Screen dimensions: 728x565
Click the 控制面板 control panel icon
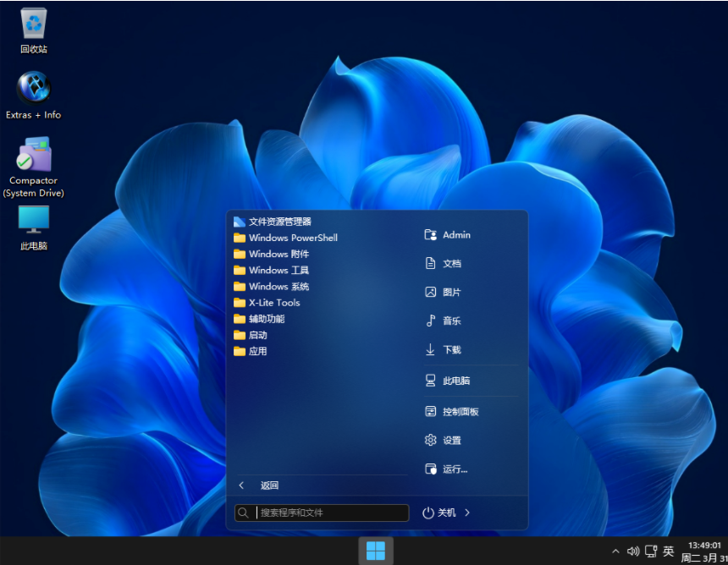click(x=430, y=411)
